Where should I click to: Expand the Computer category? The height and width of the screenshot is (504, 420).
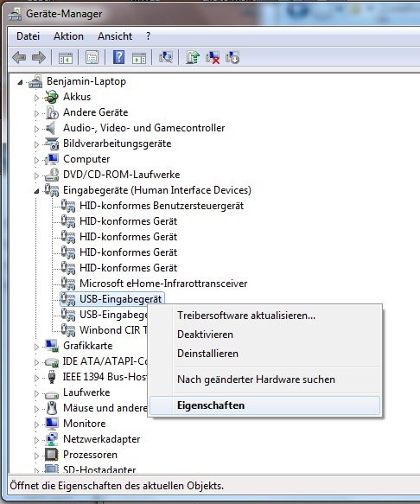coord(36,160)
